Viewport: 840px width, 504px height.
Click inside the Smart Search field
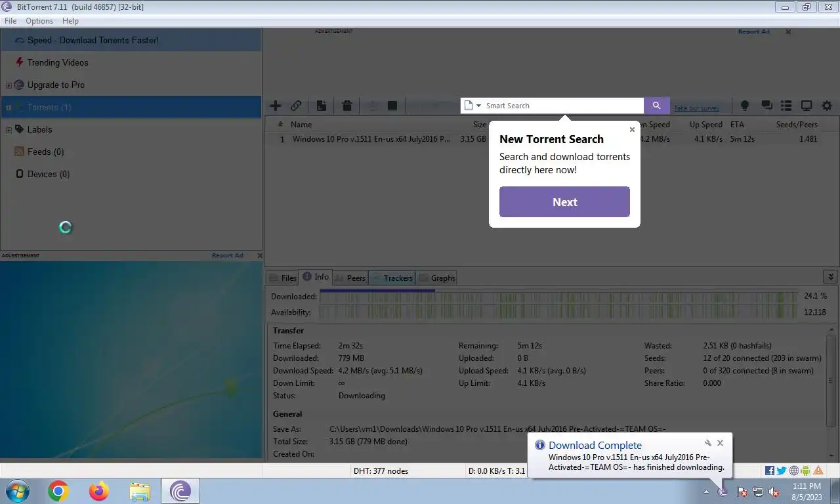tap(563, 106)
